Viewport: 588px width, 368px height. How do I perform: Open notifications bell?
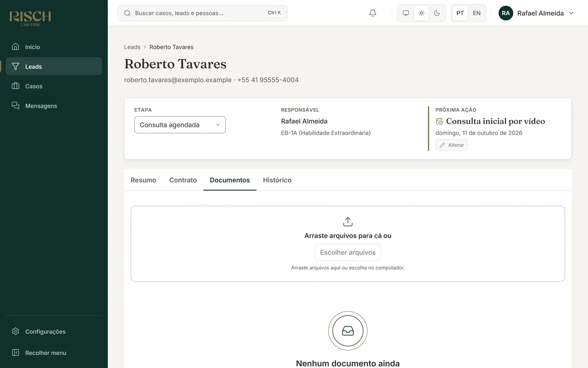pyautogui.click(x=373, y=13)
